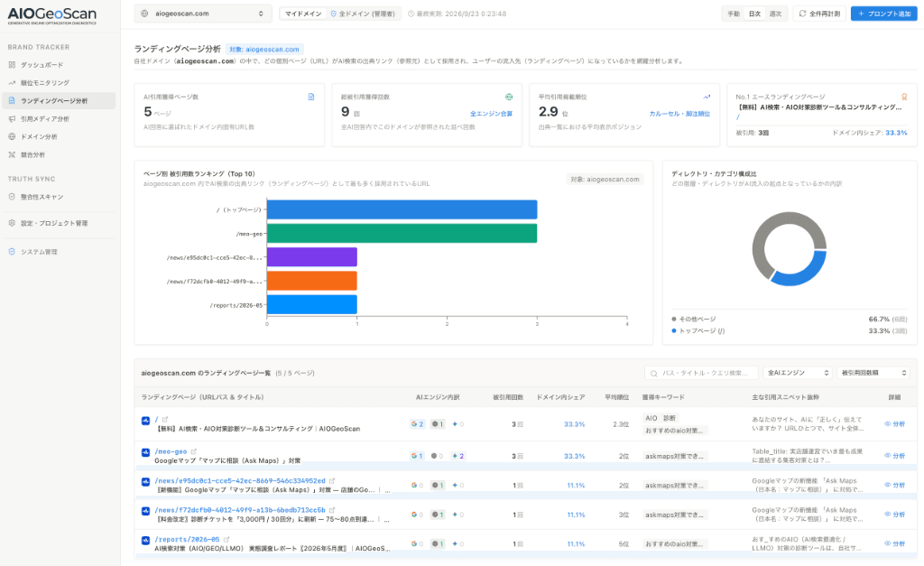Open the / landing page link
924x566 pixels.
click(x=156, y=420)
